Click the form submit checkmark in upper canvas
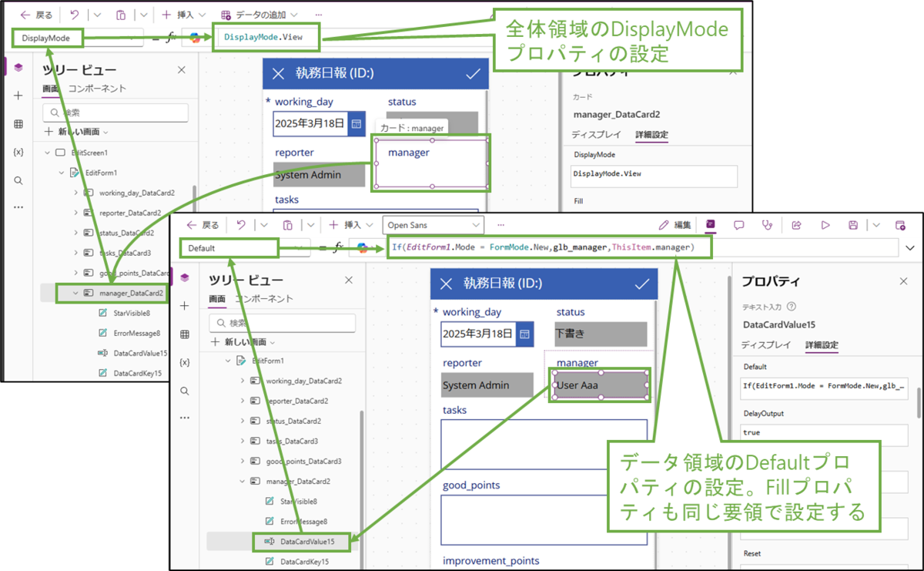924x571 pixels. (x=473, y=74)
